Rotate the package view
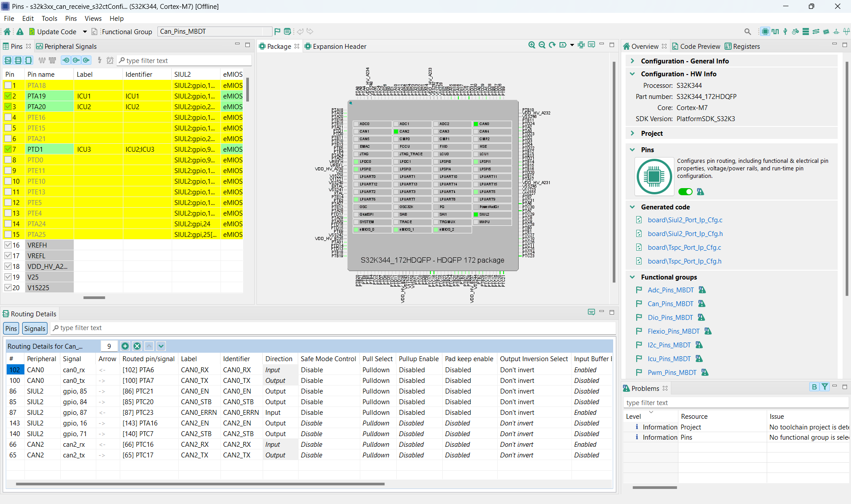The height and width of the screenshot is (504, 851). (552, 45)
